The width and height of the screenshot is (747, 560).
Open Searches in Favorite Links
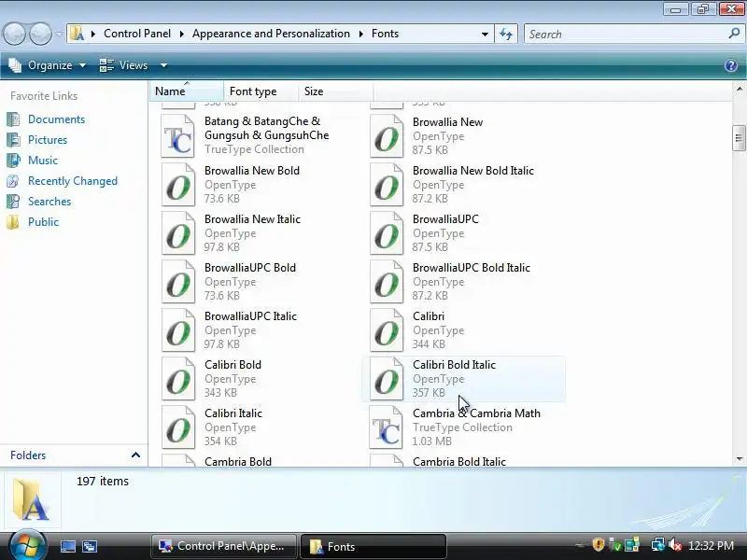click(49, 202)
